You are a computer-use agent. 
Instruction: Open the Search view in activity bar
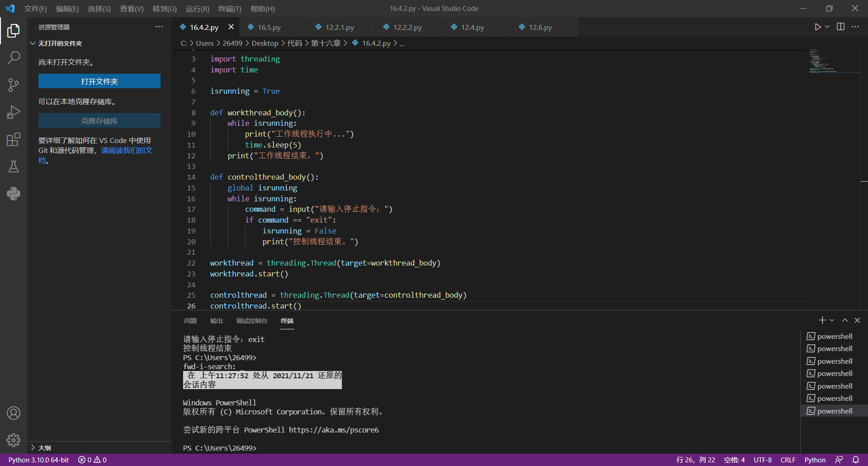coord(14,57)
